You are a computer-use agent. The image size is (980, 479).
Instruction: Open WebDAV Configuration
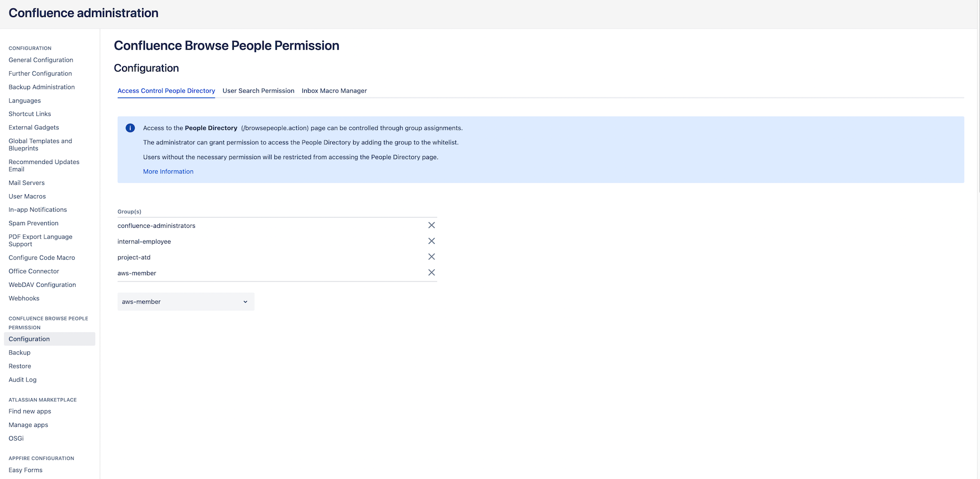[43, 285]
